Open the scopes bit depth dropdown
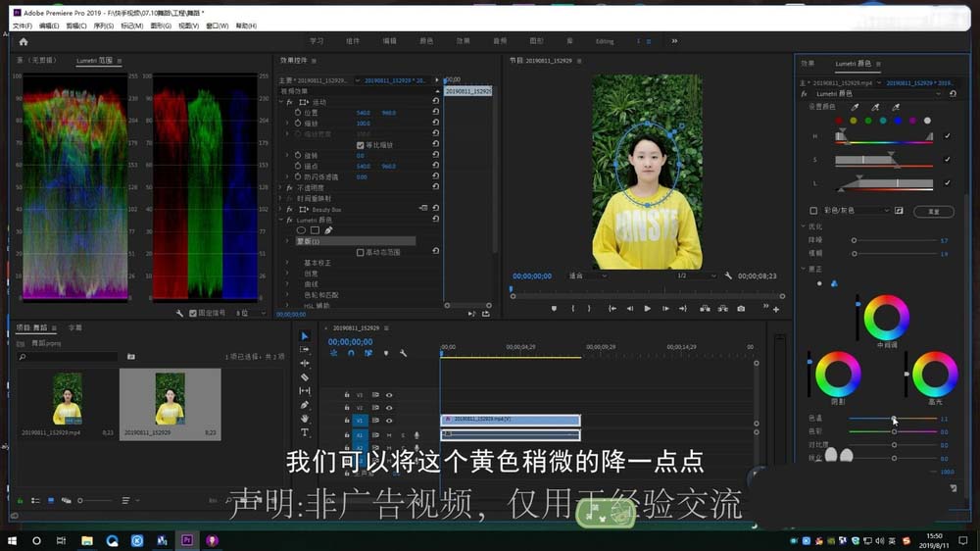 (250, 314)
